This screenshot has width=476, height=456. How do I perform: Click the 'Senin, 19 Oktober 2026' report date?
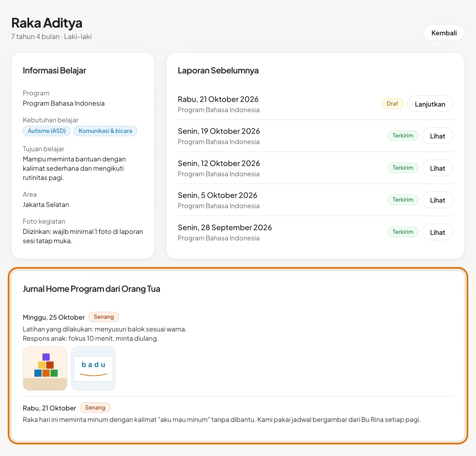219,131
